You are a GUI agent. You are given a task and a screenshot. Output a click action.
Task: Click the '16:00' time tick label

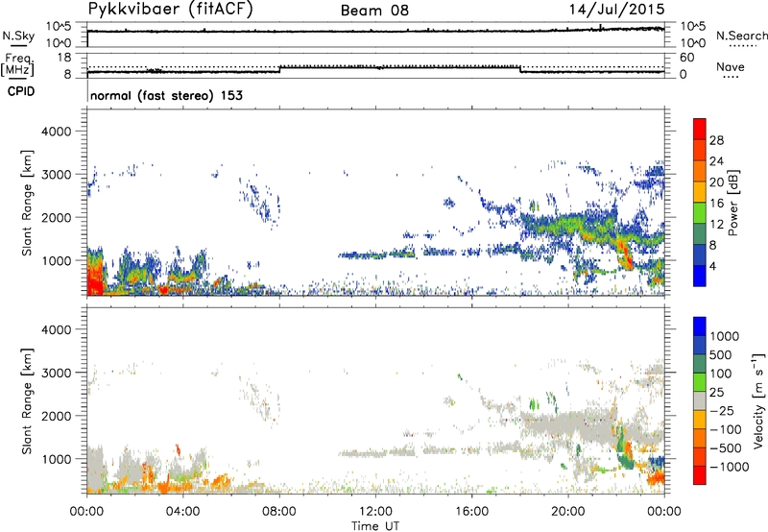(x=471, y=512)
